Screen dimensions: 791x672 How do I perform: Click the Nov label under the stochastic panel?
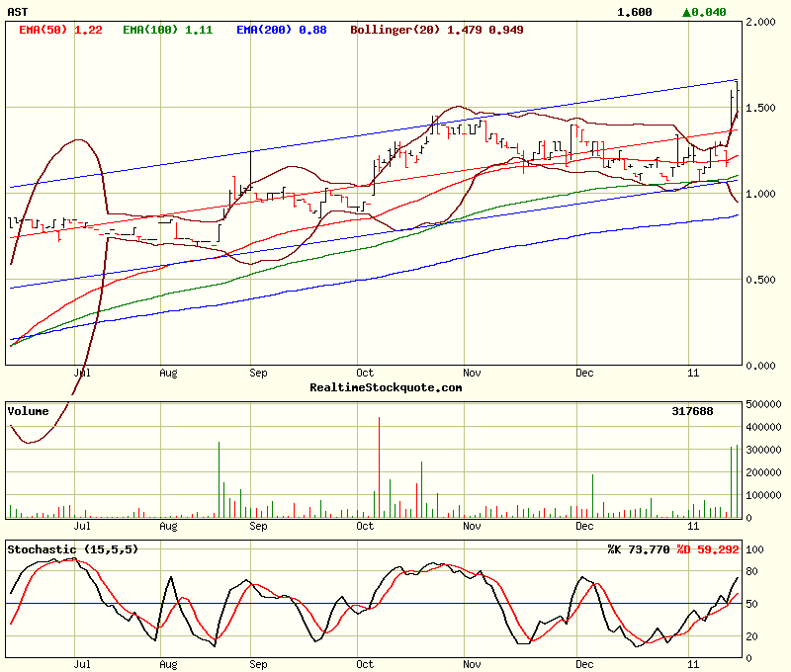pyautogui.click(x=471, y=665)
